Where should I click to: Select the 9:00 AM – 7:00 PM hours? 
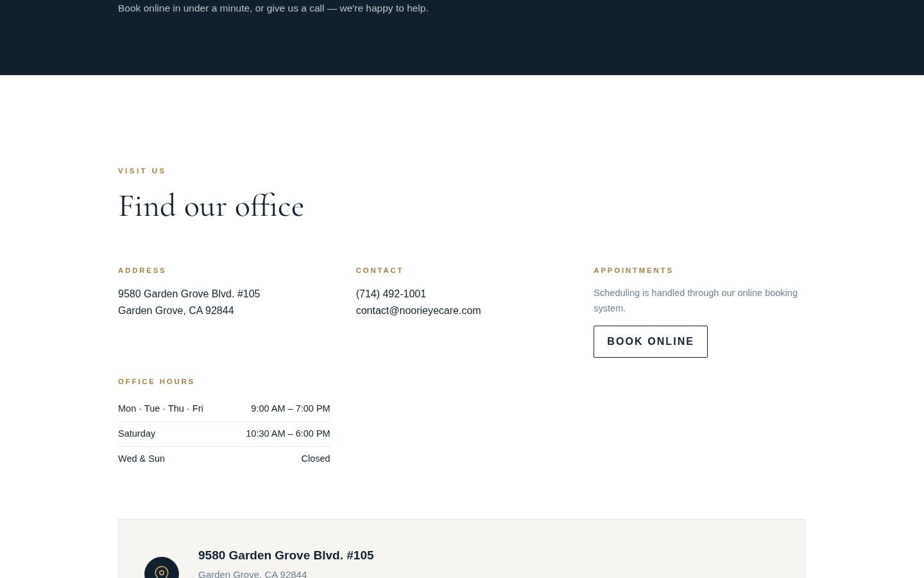(291, 408)
